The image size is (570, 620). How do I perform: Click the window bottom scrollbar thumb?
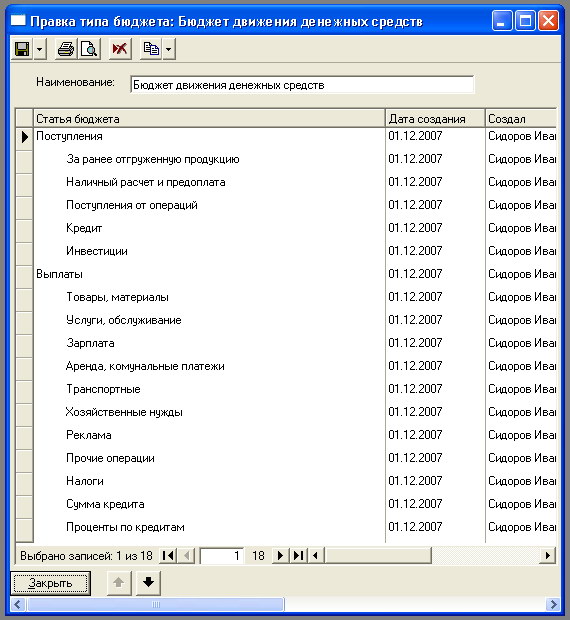click(156, 605)
